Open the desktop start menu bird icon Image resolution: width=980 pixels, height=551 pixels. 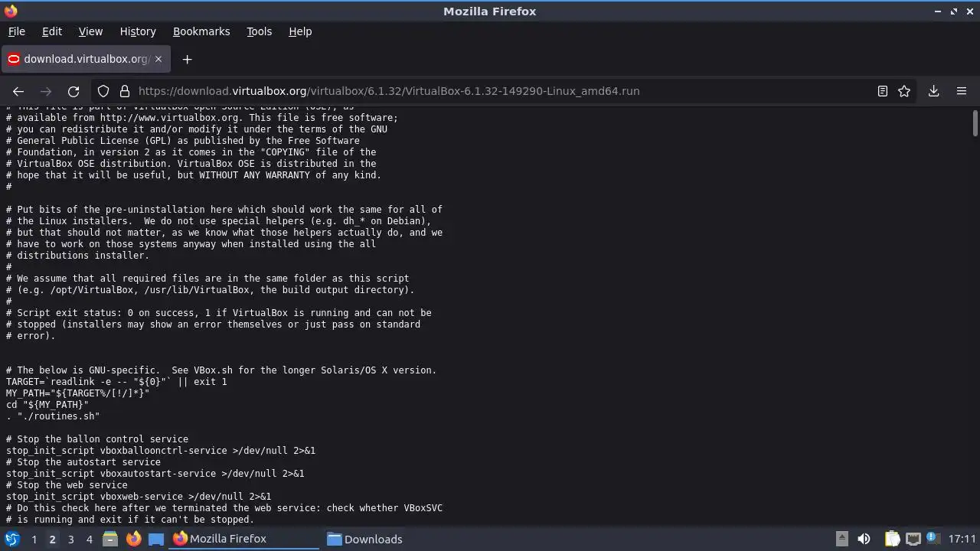[x=12, y=539]
